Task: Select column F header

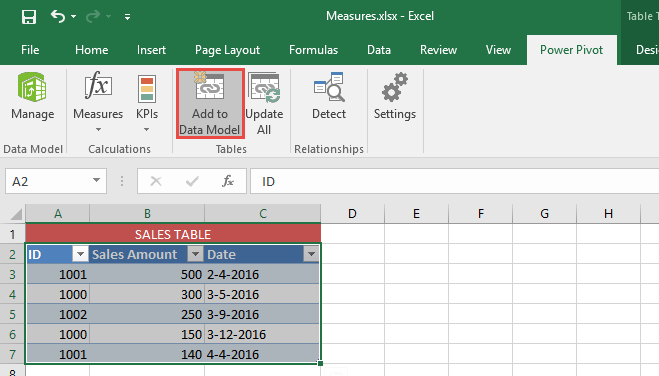Action: [x=480, y=214]
